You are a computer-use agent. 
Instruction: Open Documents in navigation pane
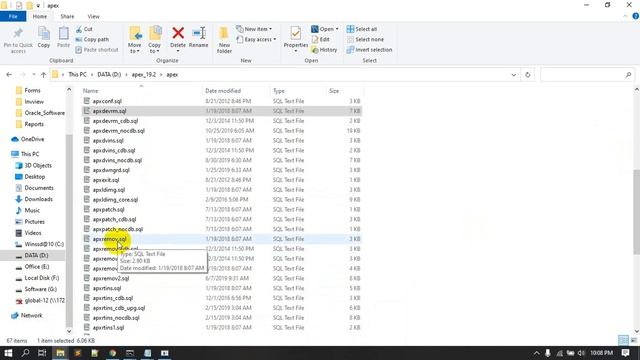pyautogui.click(x=39, y=188)
